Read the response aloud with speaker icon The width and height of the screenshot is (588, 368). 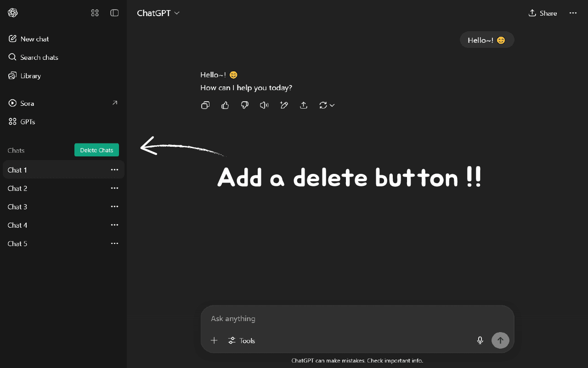pyautogui.click(x=264, y=105)
